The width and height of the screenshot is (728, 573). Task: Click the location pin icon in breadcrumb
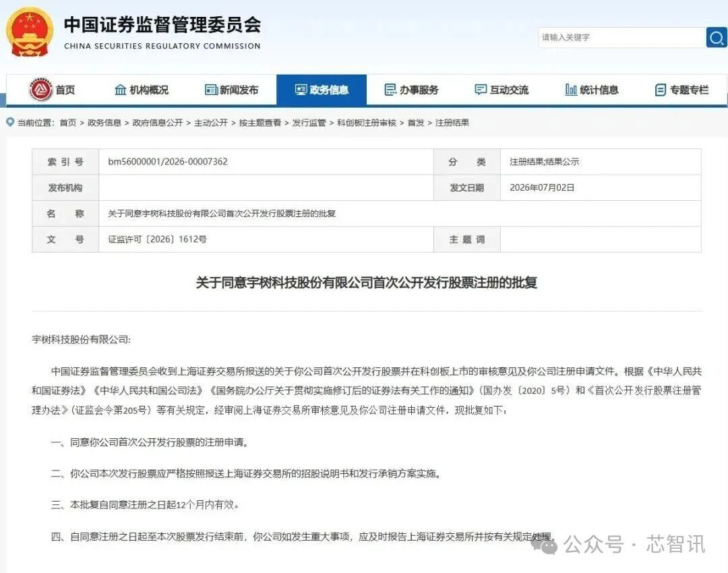pyautogui.click(x=10, y=122)
